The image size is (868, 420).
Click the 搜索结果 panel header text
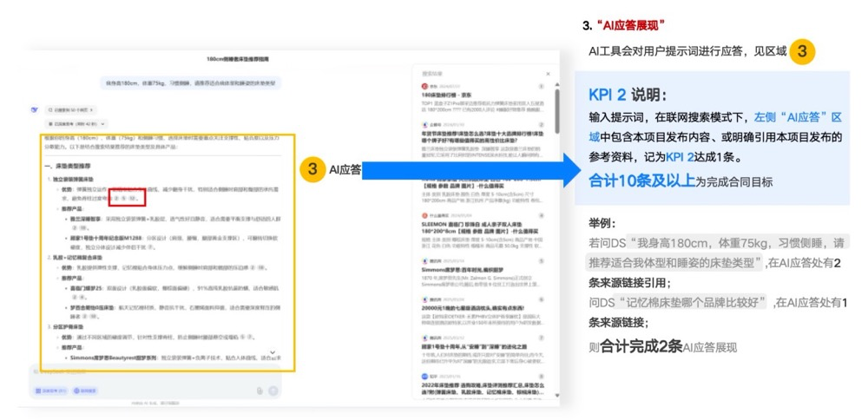432,74
